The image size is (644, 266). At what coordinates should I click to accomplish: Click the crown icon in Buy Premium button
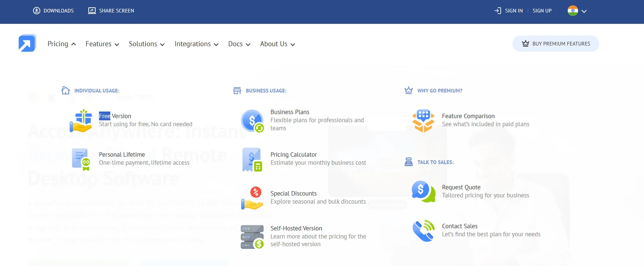click(526, 43)
